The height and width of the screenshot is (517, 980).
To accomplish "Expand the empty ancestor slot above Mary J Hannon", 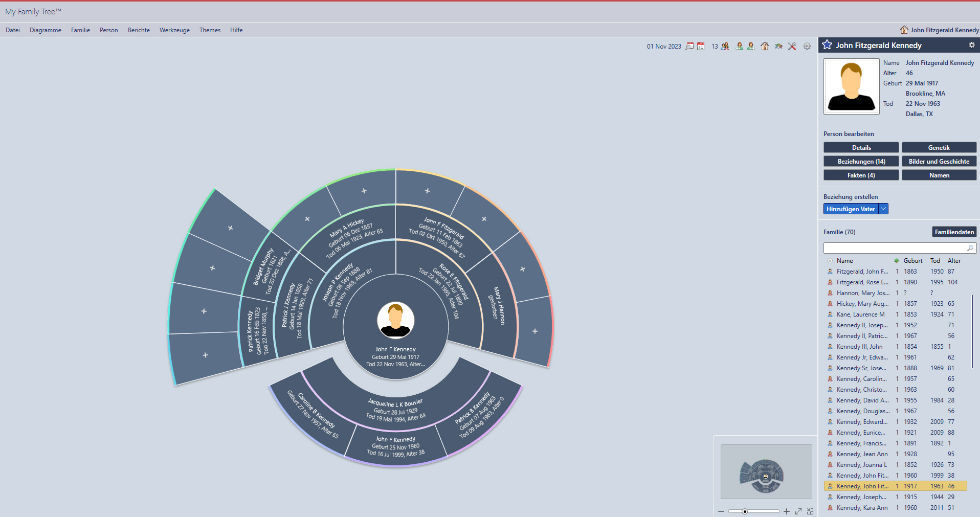I will click(522, 269).
